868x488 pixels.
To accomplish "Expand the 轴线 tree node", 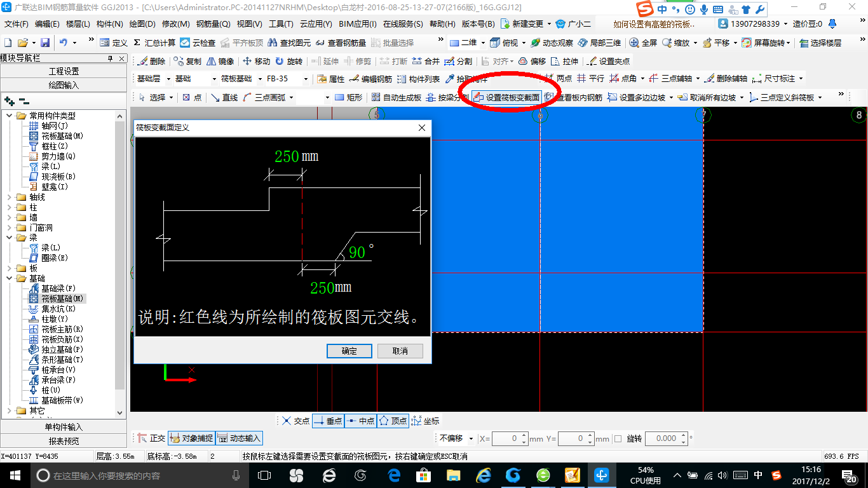I will click(10, 197).
